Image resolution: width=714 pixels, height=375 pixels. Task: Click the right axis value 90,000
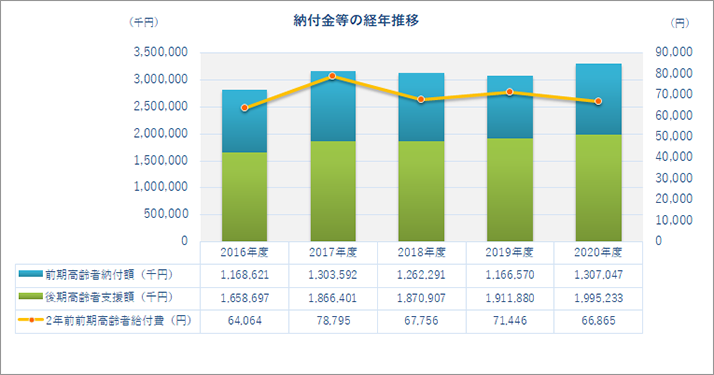[674, 52]
